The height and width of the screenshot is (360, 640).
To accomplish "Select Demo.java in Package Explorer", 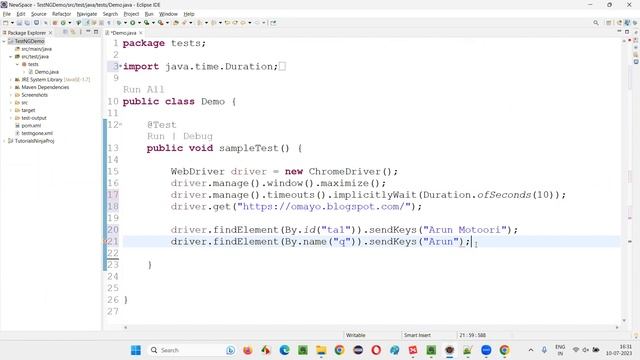I will pos(46,72).
